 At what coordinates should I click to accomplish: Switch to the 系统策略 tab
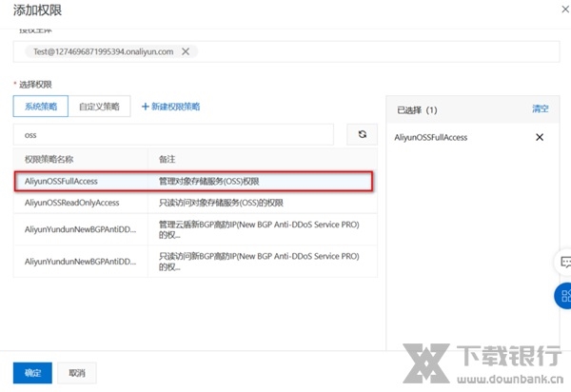click(x=40, y=107)
